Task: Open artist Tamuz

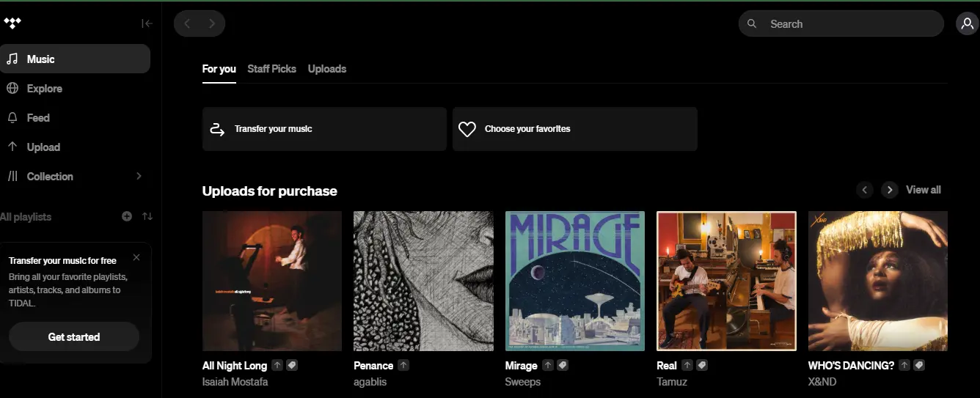Action: pos(671,382)
